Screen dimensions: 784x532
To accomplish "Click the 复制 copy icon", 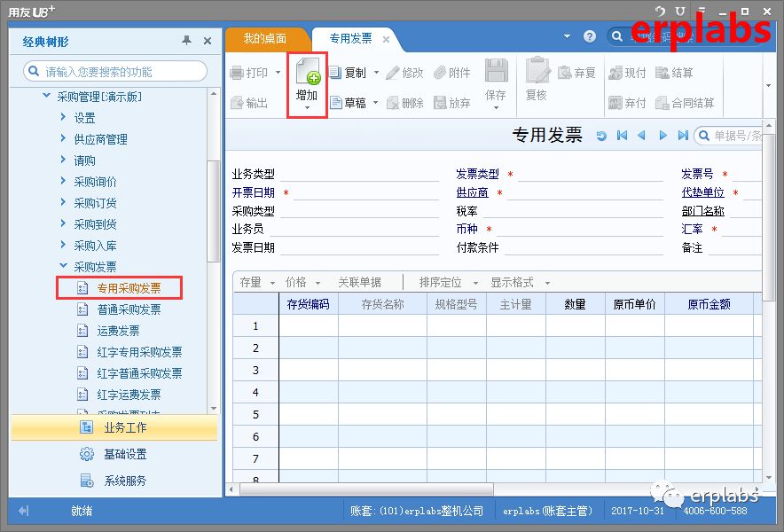I will coord(335,73).
